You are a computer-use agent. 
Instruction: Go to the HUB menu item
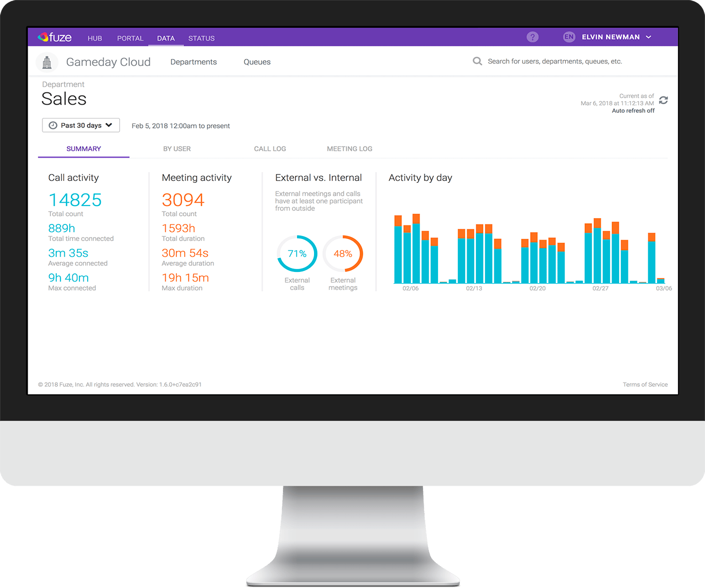tap(94, 38)
